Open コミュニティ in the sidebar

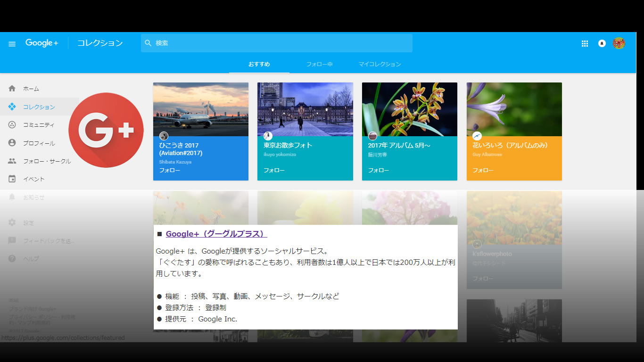40,125
